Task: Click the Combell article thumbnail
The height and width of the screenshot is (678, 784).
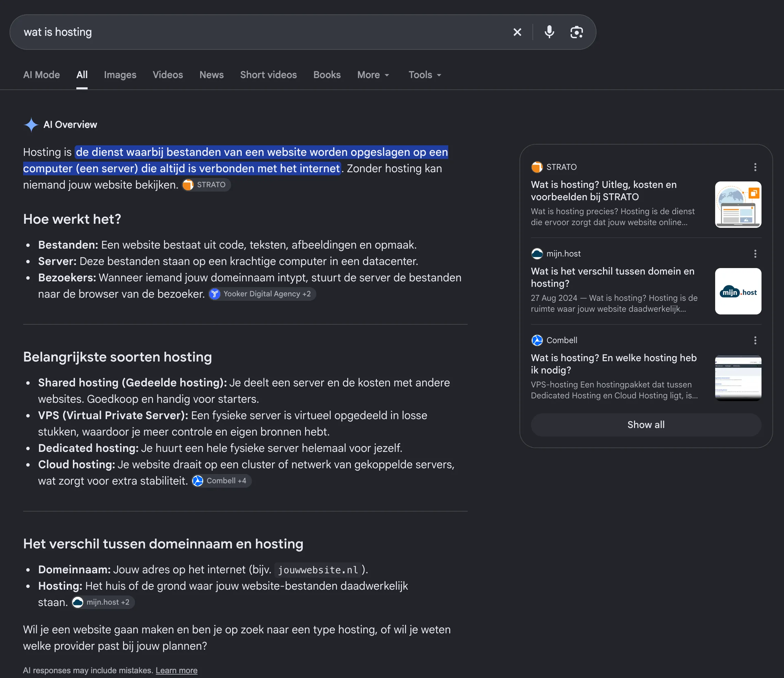Action: [738, 378]
